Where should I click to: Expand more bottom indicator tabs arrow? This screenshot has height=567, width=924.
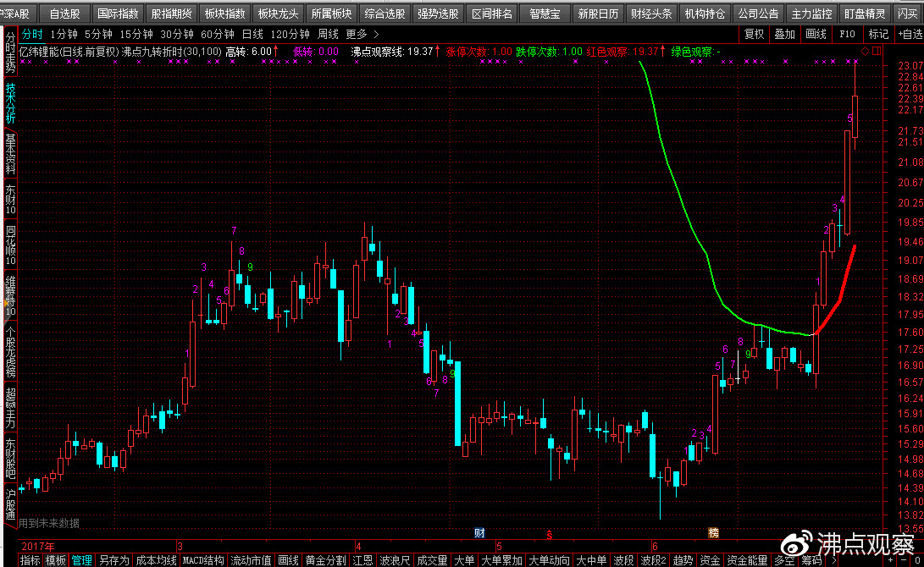[x=834, y=560]
